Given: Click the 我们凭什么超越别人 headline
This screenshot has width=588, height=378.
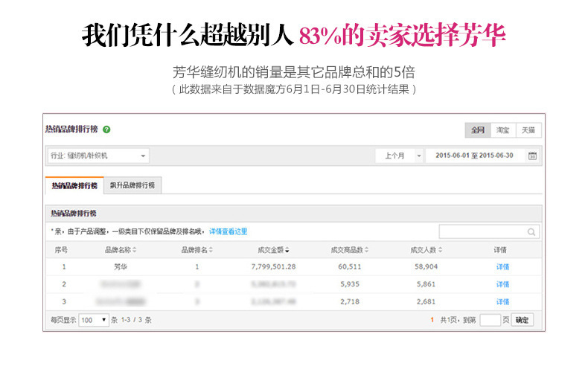Looking at the screenshot, I should (x=188, y=35).
